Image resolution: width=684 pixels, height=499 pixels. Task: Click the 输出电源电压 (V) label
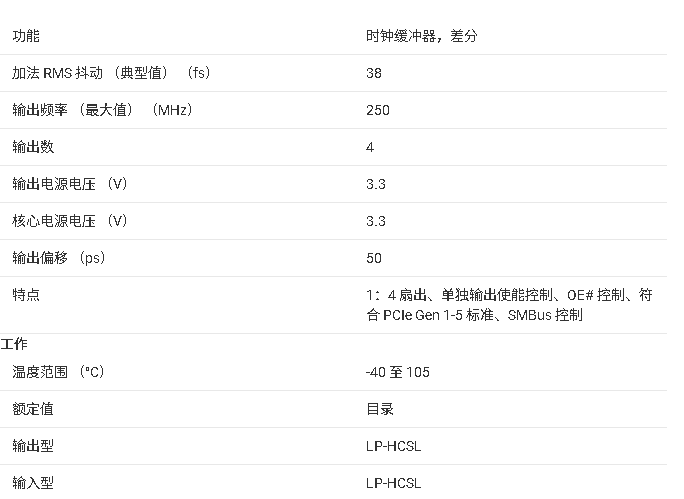click(x=70, y=184)
